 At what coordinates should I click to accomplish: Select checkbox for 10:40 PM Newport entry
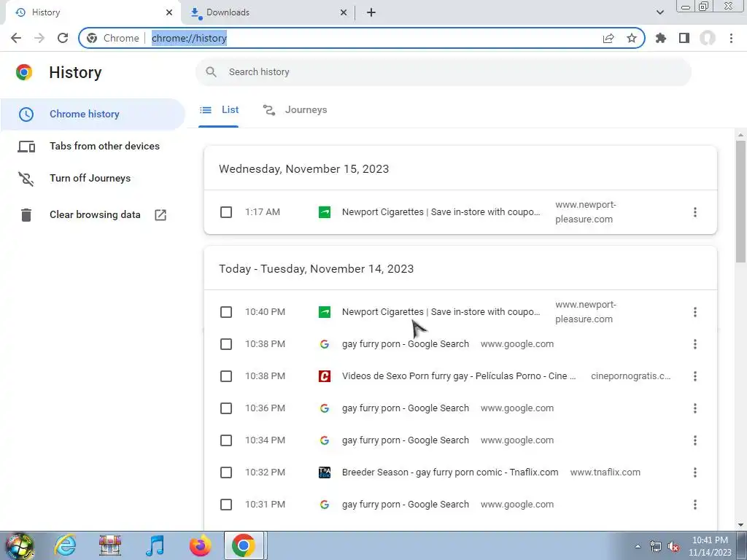pos(226,312)
